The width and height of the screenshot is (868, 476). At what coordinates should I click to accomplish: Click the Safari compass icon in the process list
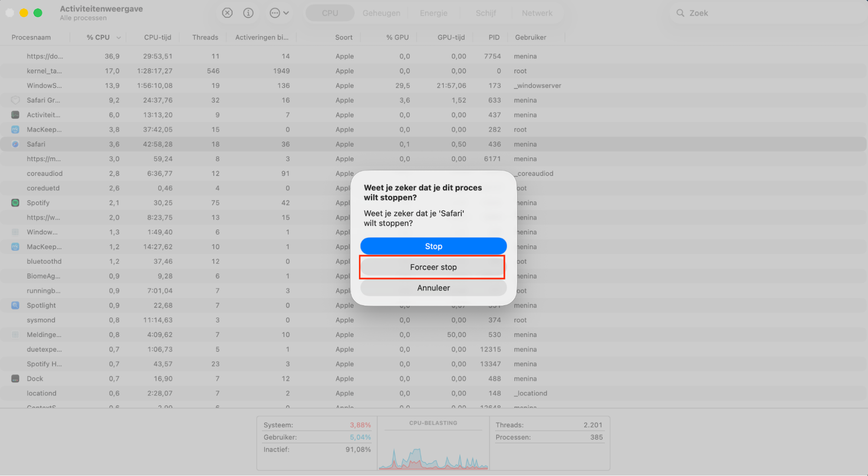[x=15, y=144]
